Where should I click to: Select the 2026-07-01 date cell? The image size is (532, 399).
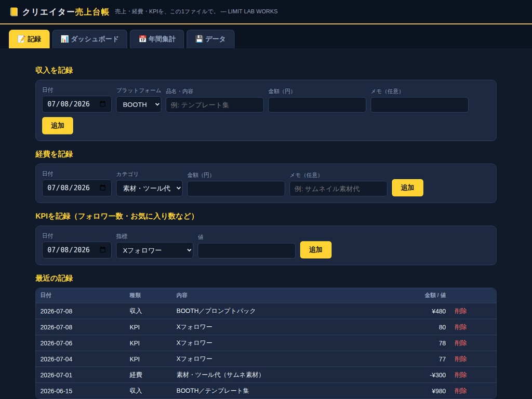pyautogui.click(x=56, y=375)
